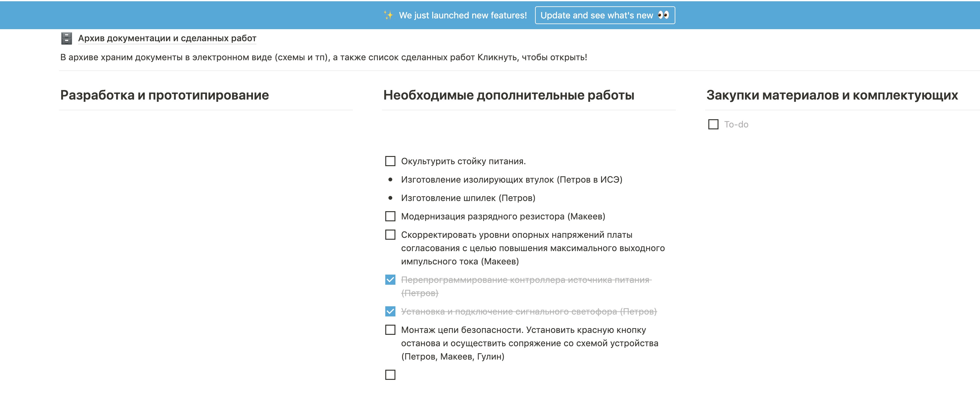Click the archive description paragraph text
The height and width of the screenshot is (416, 980).
(323, 57)
